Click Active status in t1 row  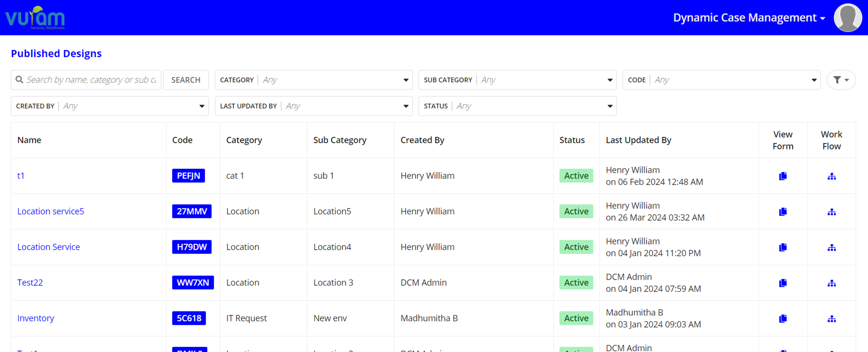click(576, 176)
